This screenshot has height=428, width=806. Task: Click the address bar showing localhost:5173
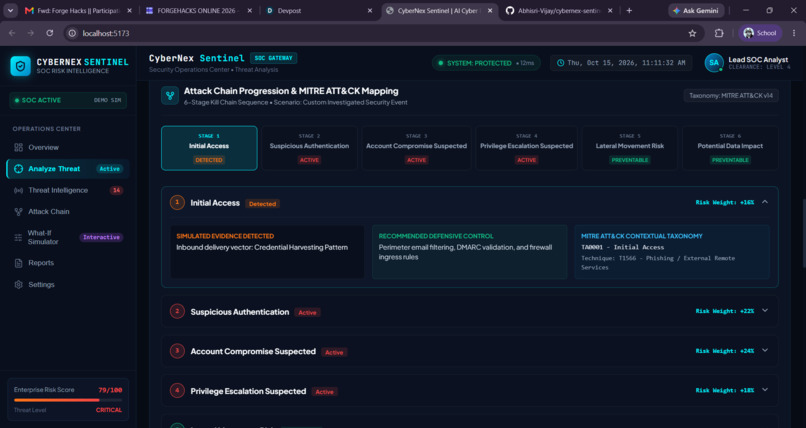pyautogui.click(x=380, y=33)
